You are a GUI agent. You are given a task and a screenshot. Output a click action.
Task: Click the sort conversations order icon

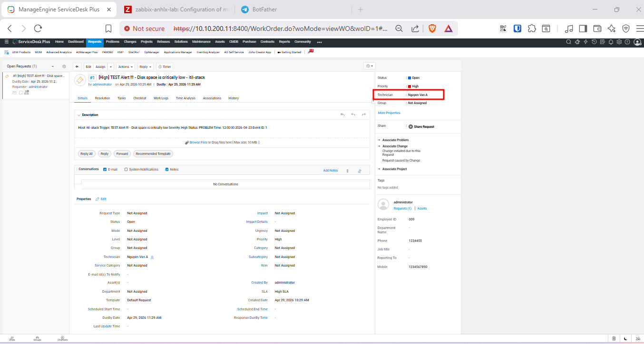click(x=360, y=171)
